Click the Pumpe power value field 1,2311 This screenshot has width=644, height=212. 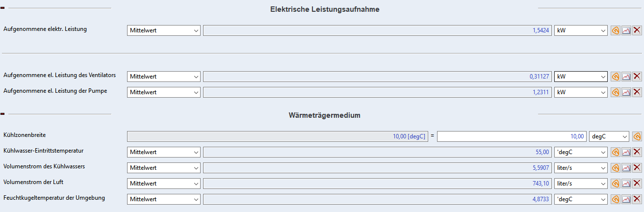(x=378, y=92)
